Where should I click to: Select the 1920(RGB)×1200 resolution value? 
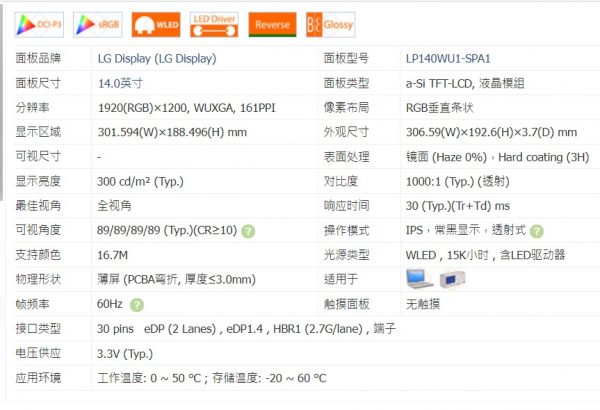point(186,108)
